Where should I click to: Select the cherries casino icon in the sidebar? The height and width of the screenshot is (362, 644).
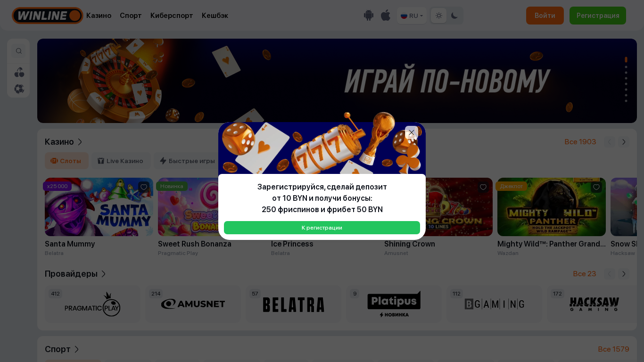tap(19, 72)
